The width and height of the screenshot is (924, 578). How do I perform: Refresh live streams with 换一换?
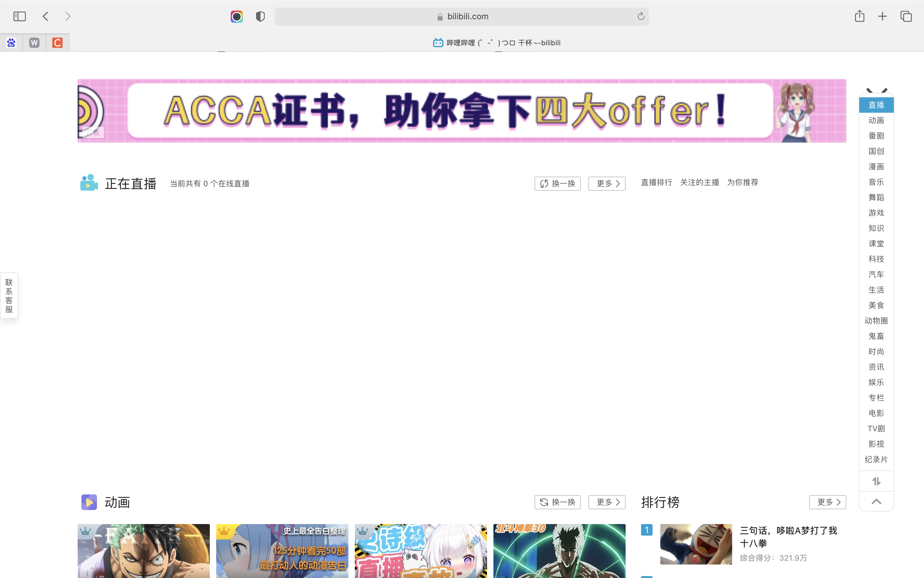click(x=558, y=184)
